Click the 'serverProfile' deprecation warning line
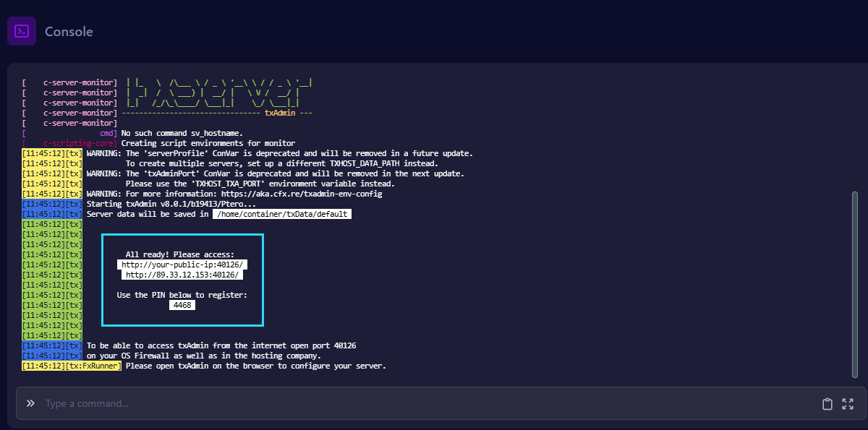868x430 pixels. (279, 154)
